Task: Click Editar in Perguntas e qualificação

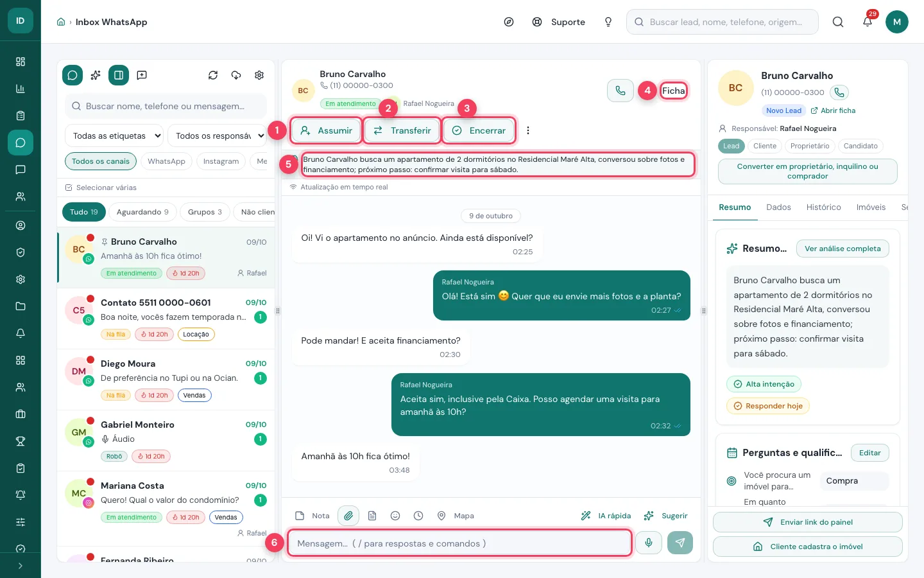Action: 870,453
